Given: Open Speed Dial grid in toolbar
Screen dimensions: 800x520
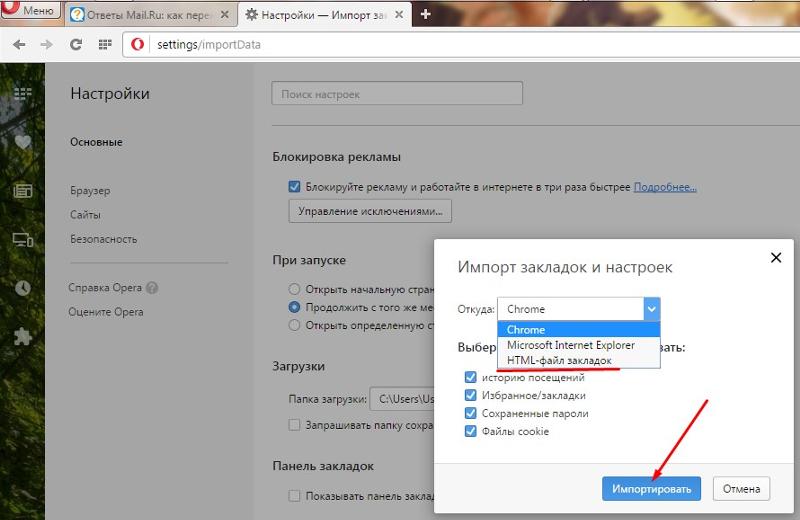Looking at the screenshot, I should coord(105,44).
